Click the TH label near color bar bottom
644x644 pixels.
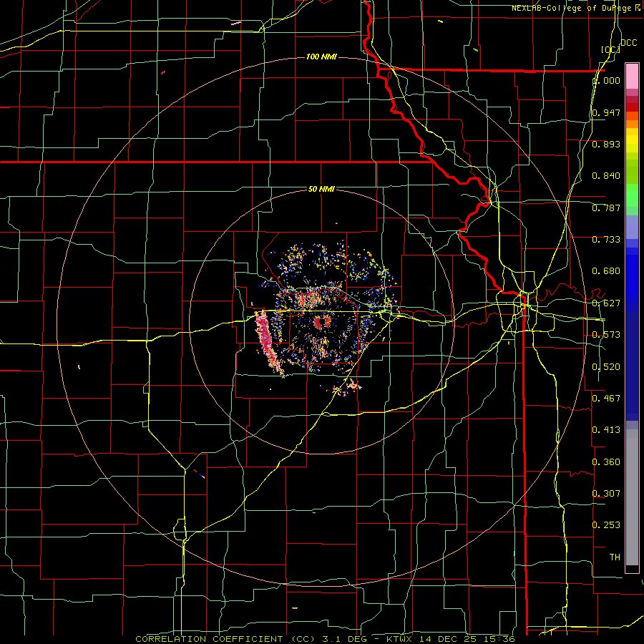615,557
